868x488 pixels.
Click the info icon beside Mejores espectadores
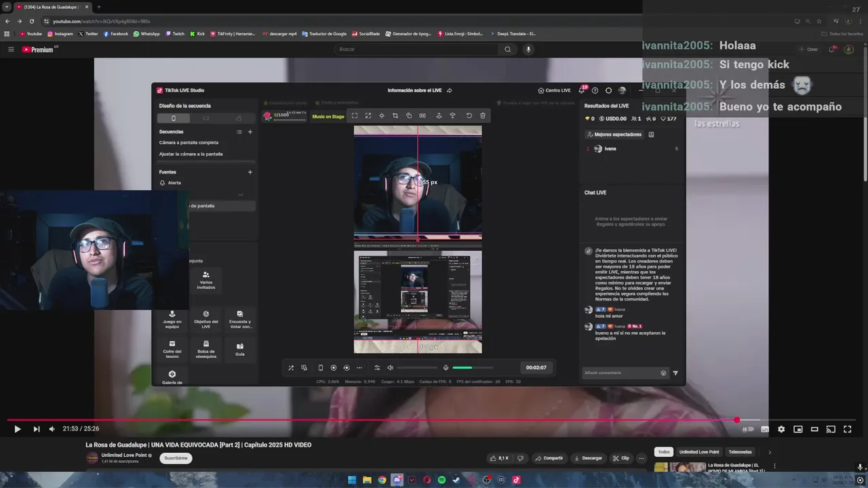[x=651, y=134]
